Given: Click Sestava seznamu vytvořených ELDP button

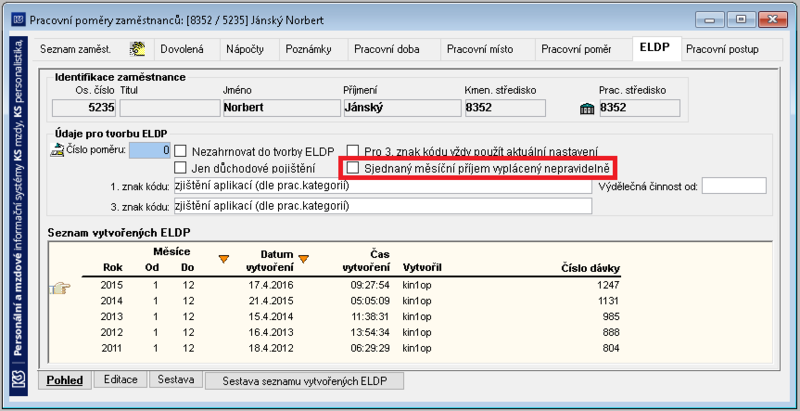Looking at the screenshot, I should click(305, 381).
